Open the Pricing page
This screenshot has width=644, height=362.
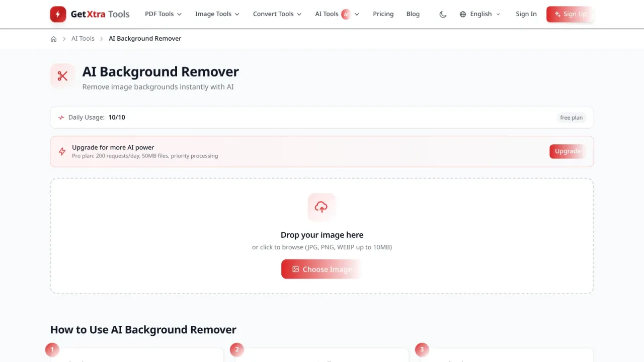pyautogui.click(x=383, y=14)
